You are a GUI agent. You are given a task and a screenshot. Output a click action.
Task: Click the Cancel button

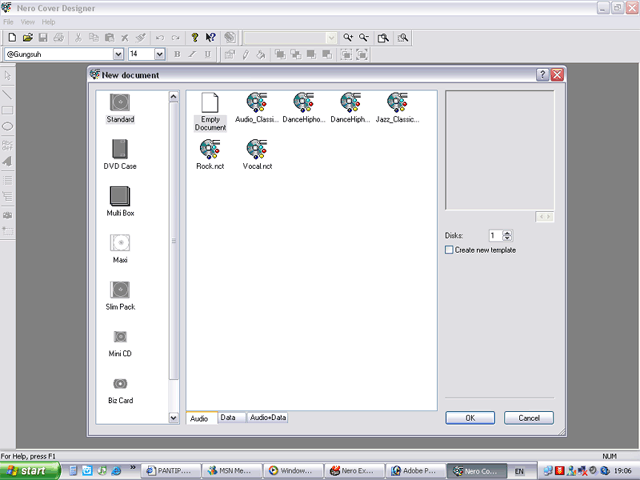(x=529, y=418)
